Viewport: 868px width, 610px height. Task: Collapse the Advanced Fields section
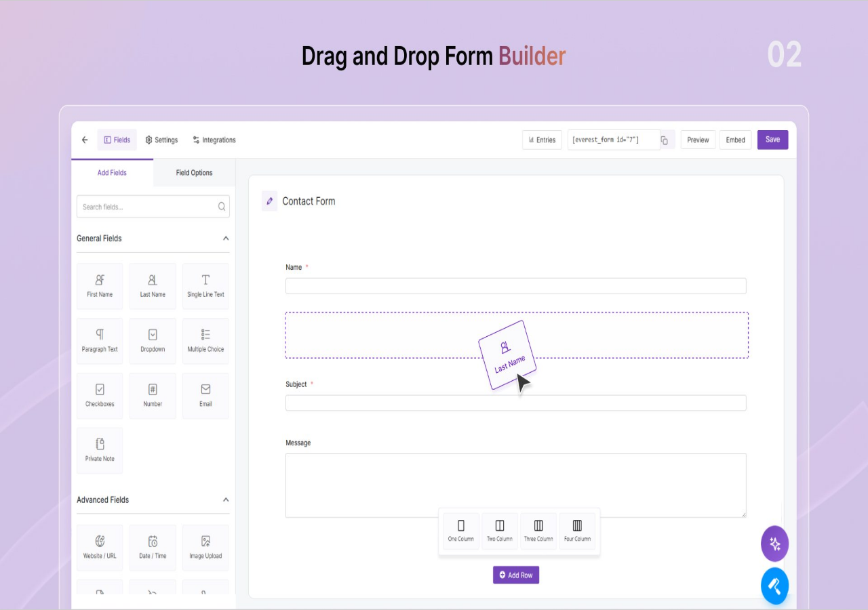coord(226,500)
